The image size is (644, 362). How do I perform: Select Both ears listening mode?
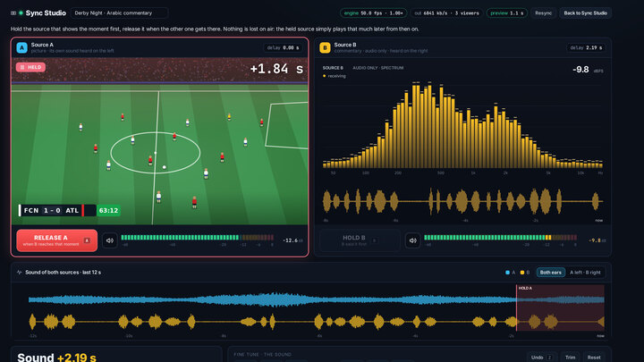coord(550,272)
